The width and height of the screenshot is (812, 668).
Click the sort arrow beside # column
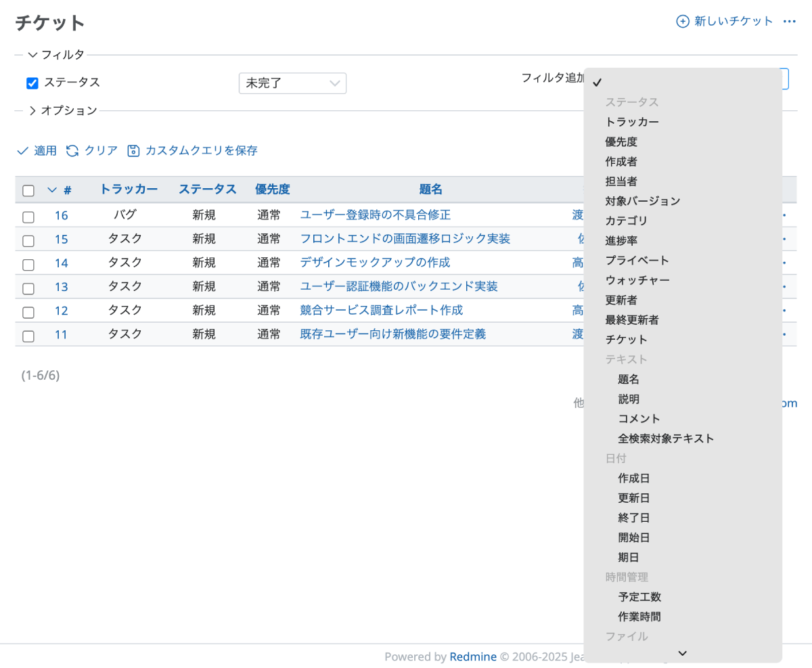coord(52,190)
